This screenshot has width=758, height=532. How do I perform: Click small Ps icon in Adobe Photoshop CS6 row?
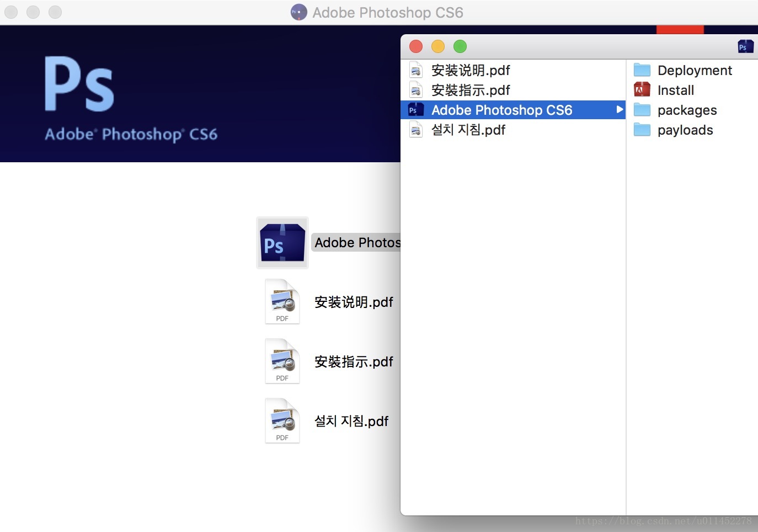[x=415, y=110]
